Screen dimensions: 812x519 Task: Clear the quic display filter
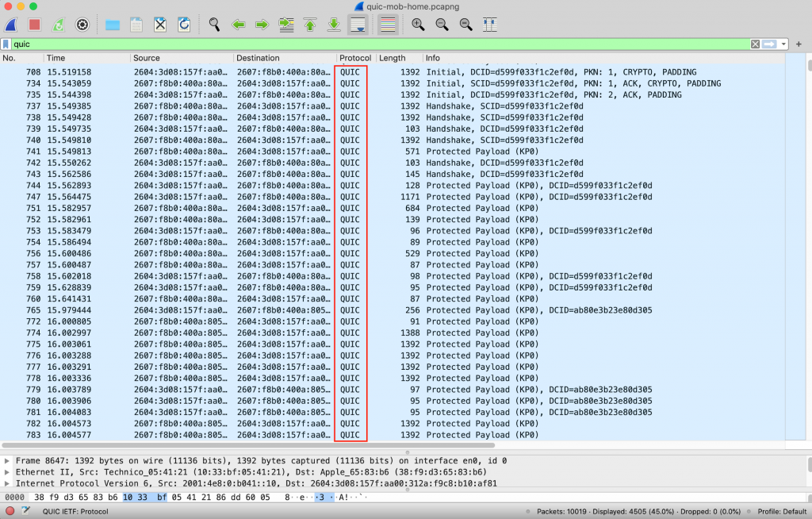tap(755, 44)
